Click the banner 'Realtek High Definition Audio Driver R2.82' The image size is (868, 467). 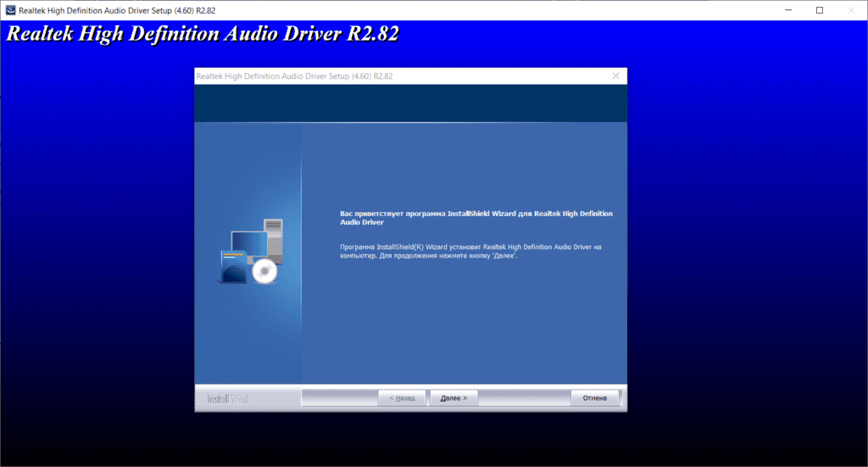pos(203,34)
